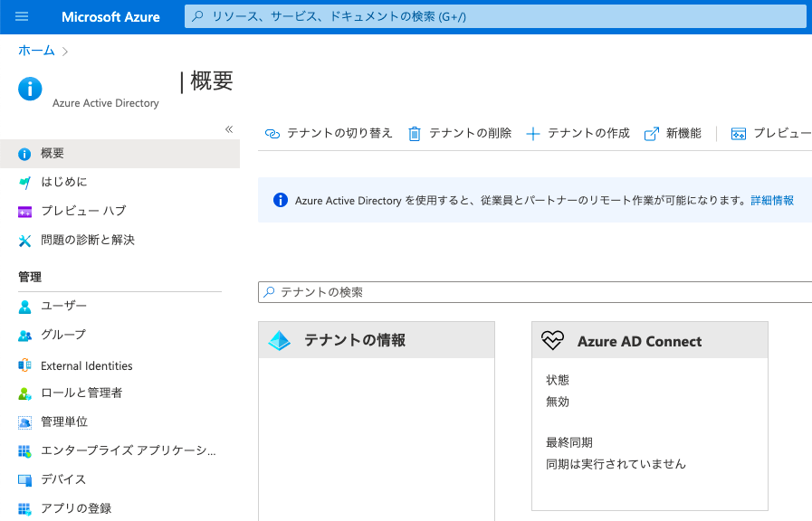
Task: Open the 詳細情報 link in banner
Action: (772, 200)
